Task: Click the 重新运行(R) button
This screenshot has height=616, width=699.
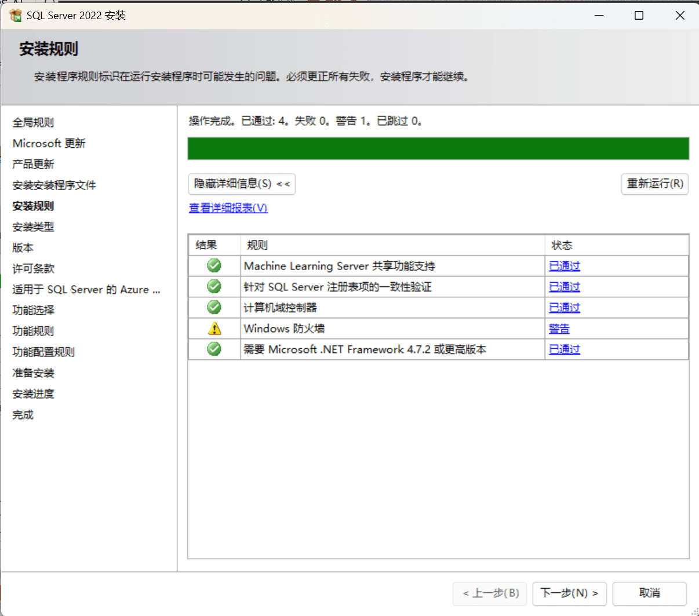Action: (655, 184)
